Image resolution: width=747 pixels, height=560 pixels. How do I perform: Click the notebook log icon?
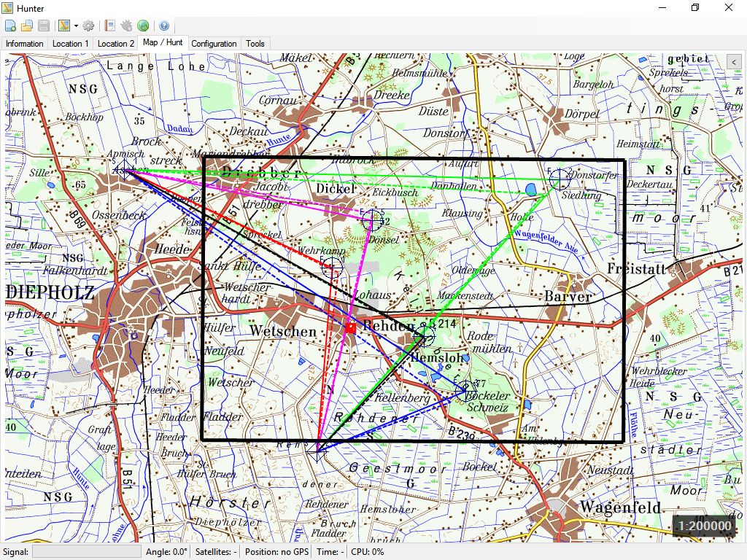tap(110, 26)
